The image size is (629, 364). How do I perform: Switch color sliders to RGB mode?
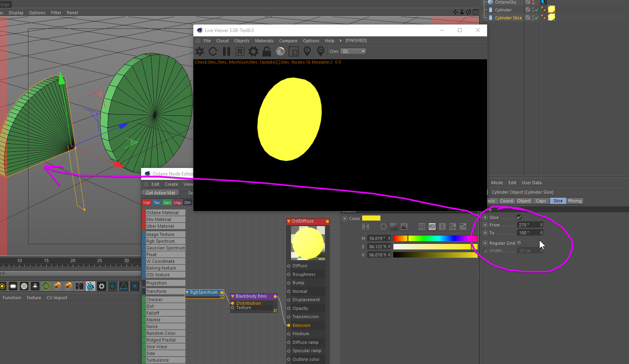(422, 226)
